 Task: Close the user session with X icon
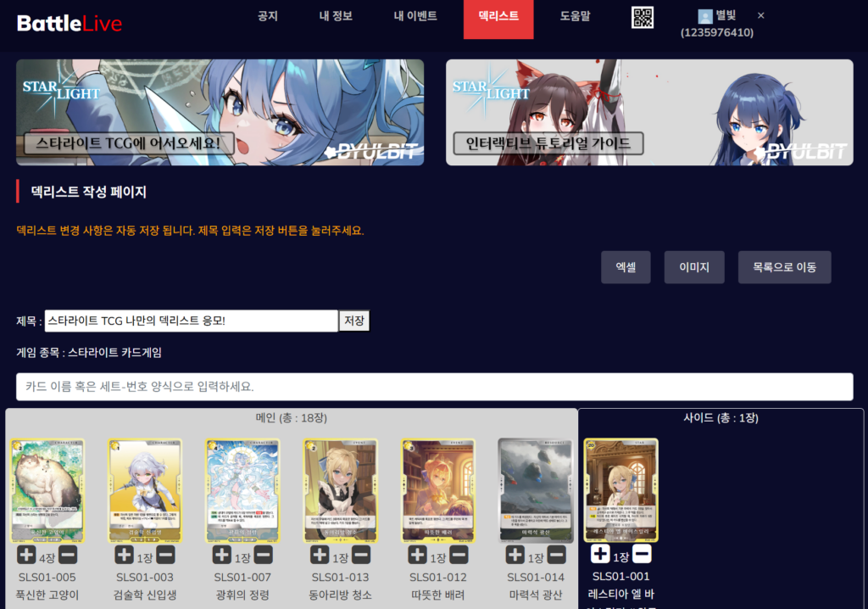click(760, 16)
